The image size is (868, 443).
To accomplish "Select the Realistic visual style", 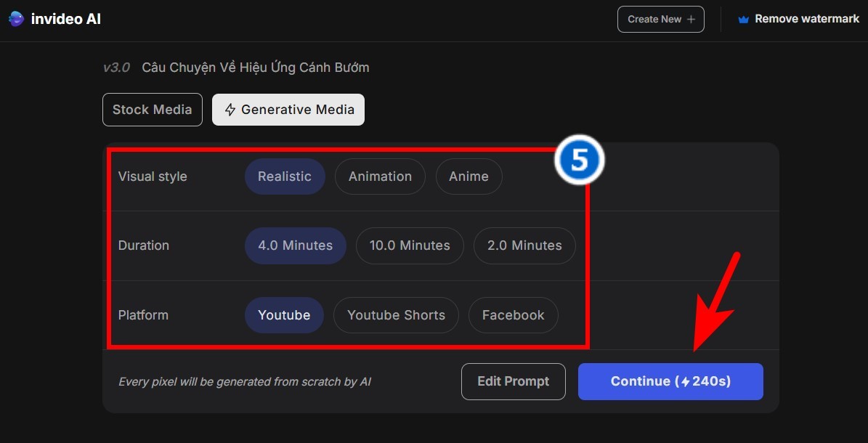I will [285, 176].
